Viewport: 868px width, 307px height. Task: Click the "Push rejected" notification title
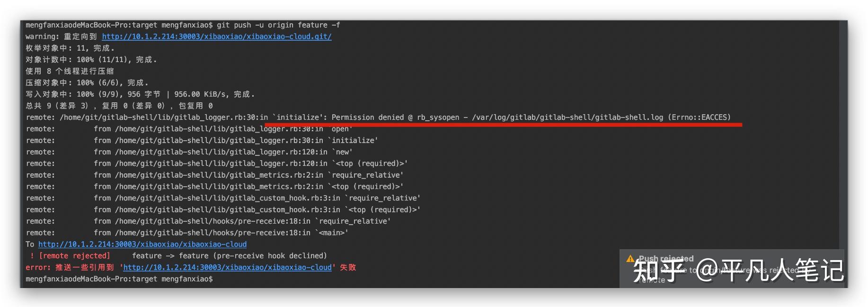(666, 259)
